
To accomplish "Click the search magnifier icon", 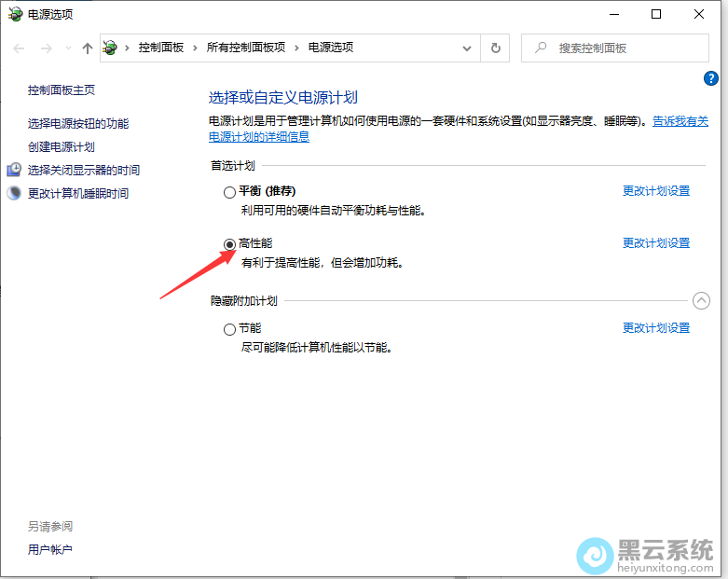I will 540,48.
